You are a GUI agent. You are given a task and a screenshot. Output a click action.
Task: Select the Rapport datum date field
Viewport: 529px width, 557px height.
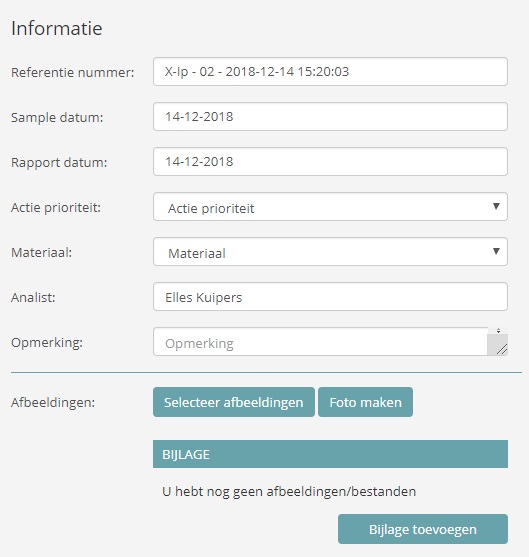pos(330,162)
